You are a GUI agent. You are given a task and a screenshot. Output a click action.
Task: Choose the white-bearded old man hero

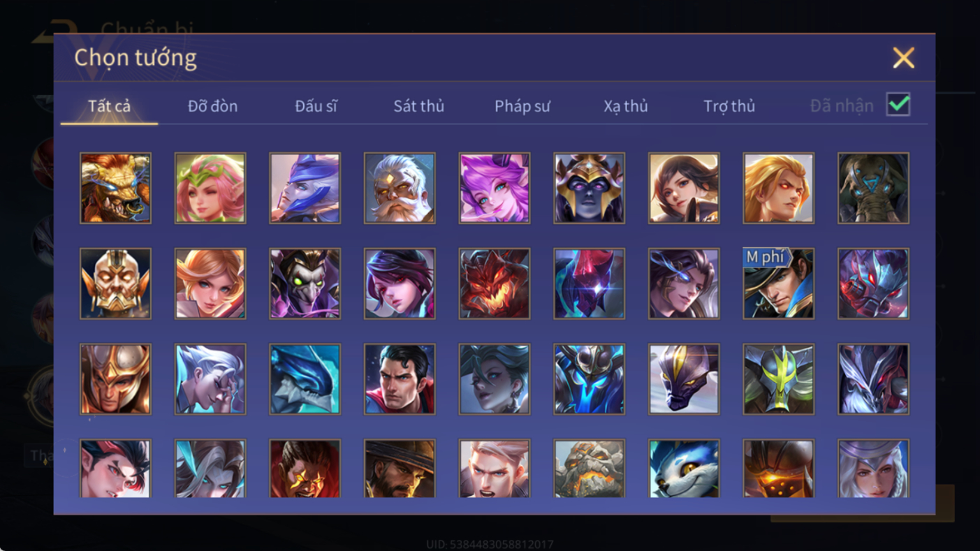tap(400, 189)
